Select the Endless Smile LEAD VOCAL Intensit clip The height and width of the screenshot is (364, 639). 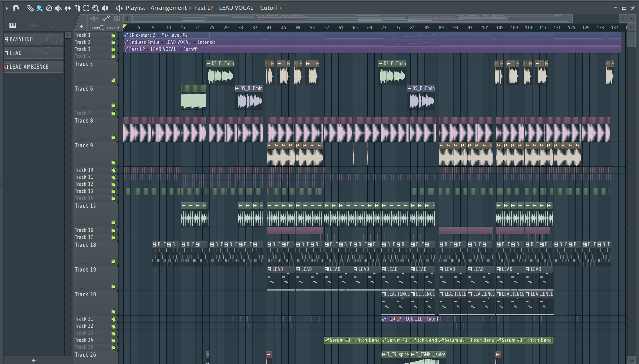point(373,42)
